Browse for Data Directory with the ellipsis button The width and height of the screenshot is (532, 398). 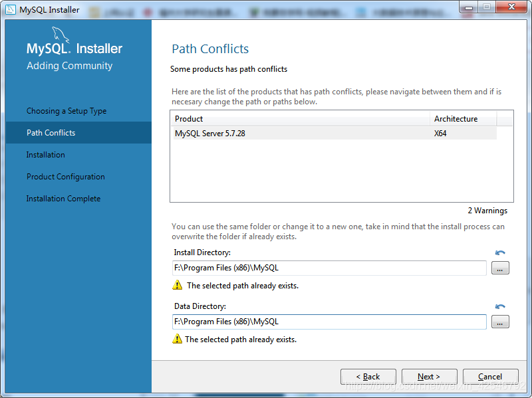tap(500, 322)
